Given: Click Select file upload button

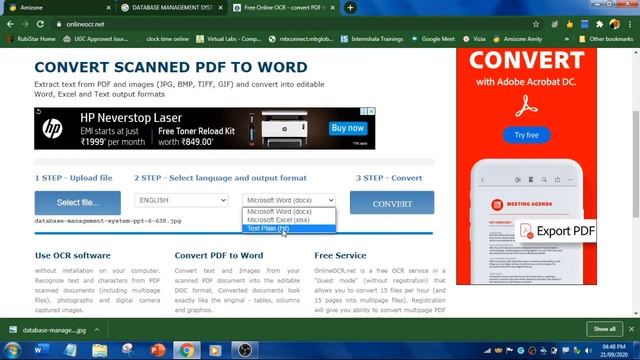Looking at the screenshot, I should pos(78,203).
